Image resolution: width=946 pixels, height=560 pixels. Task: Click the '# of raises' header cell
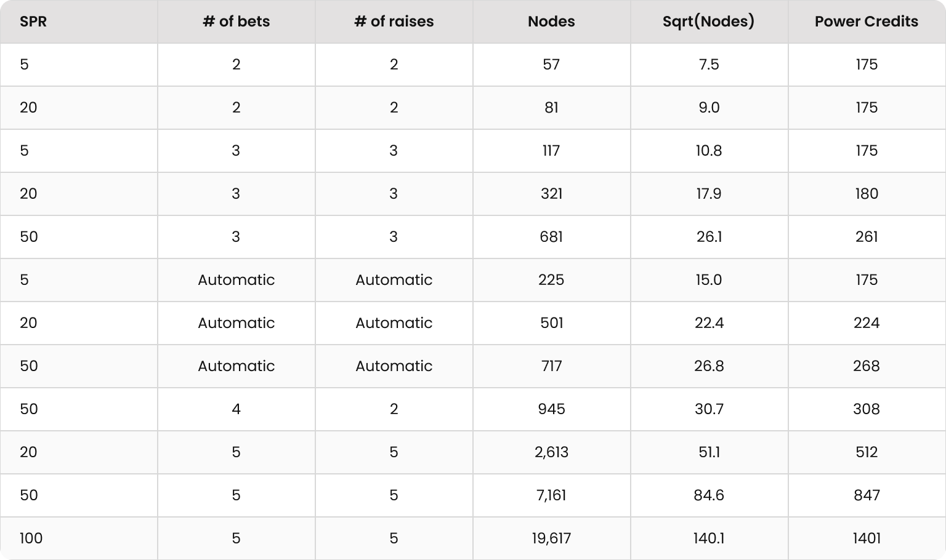tap(394, 22)
